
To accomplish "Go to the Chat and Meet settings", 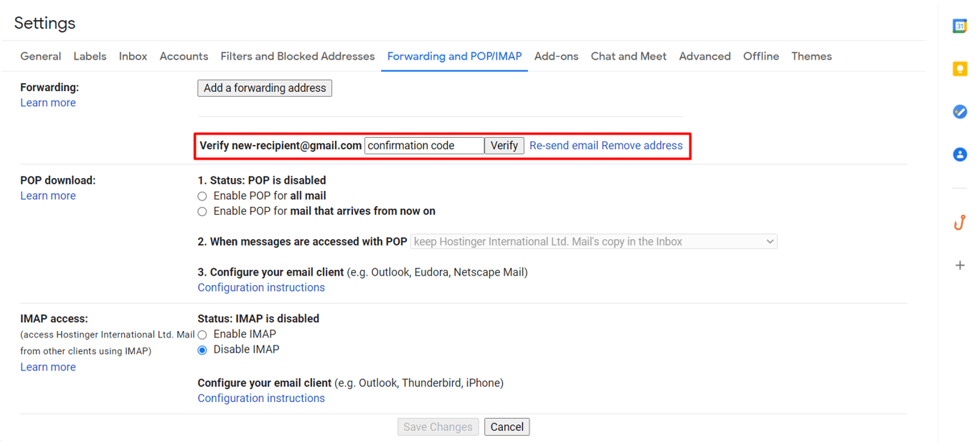I will point(628,56).
